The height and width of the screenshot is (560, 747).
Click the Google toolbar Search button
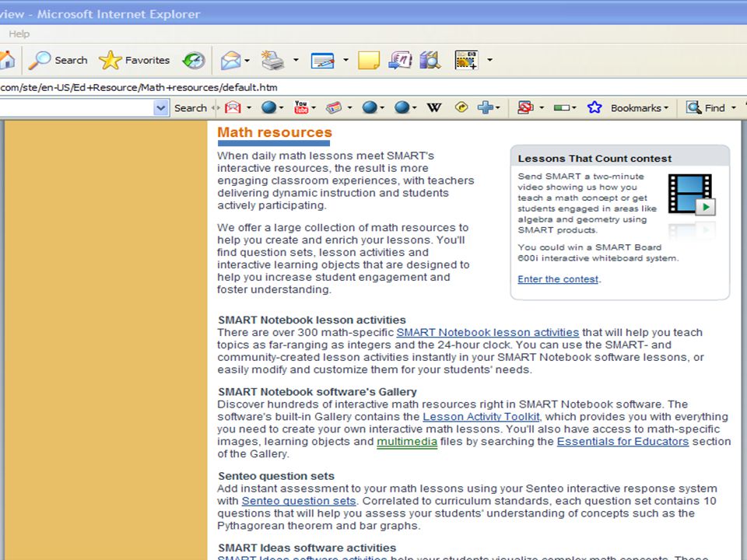(x=190, y=108)
